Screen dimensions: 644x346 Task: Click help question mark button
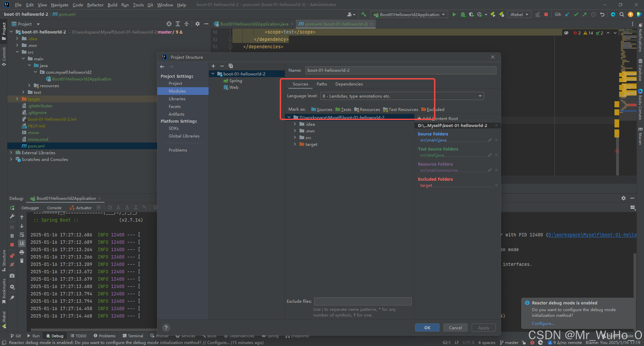(x=166, y=328)
